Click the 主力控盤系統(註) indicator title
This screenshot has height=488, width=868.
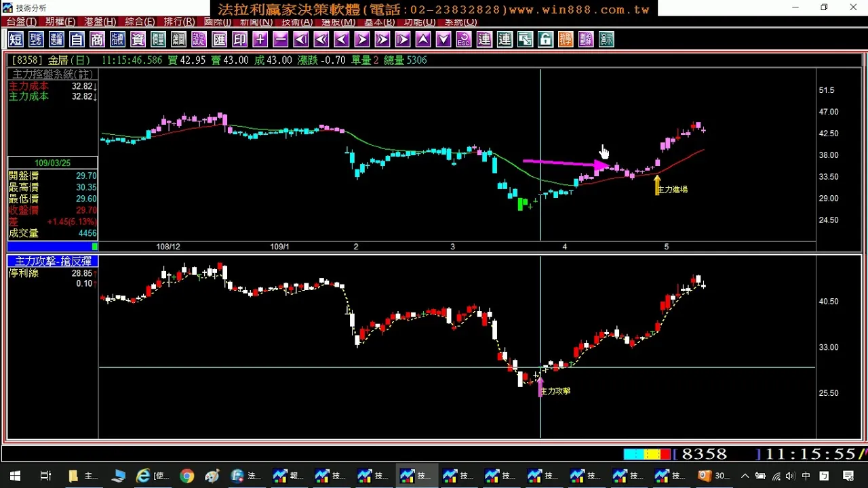tap(53, 75)
